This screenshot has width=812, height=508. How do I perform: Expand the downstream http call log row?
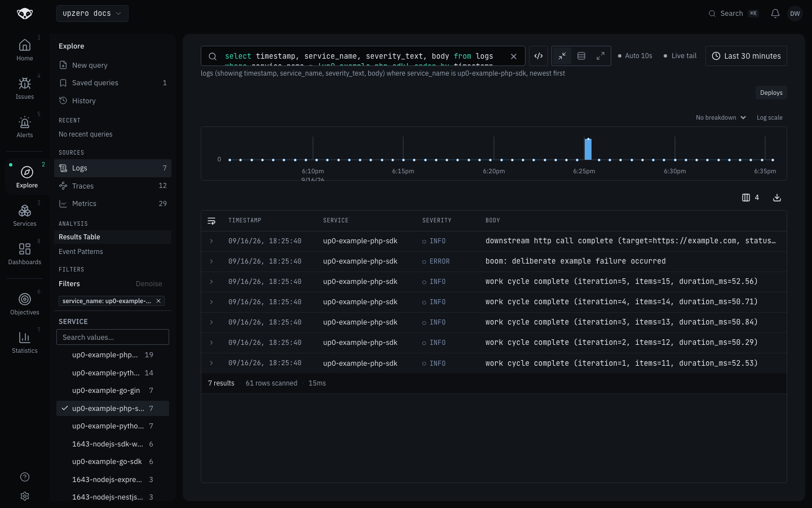(211, 241)
